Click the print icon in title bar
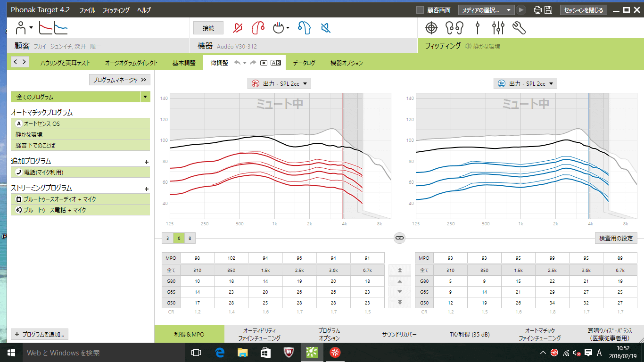This screenshot has width=644, height=362. (538, 10)
